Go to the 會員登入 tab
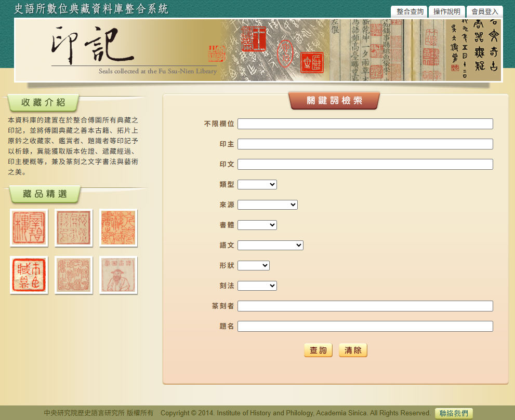515x420 pixels. coord(484,11)
